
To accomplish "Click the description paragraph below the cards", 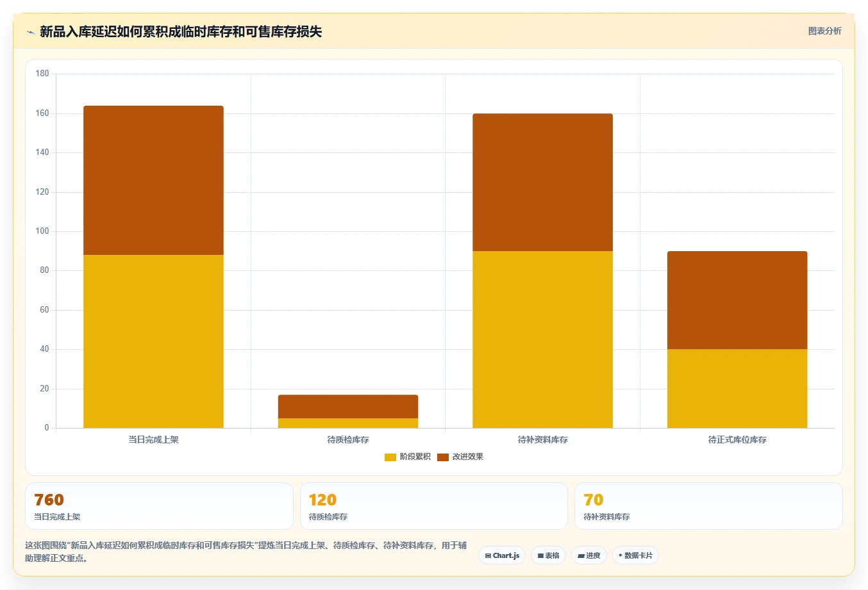I will [246, 552].
